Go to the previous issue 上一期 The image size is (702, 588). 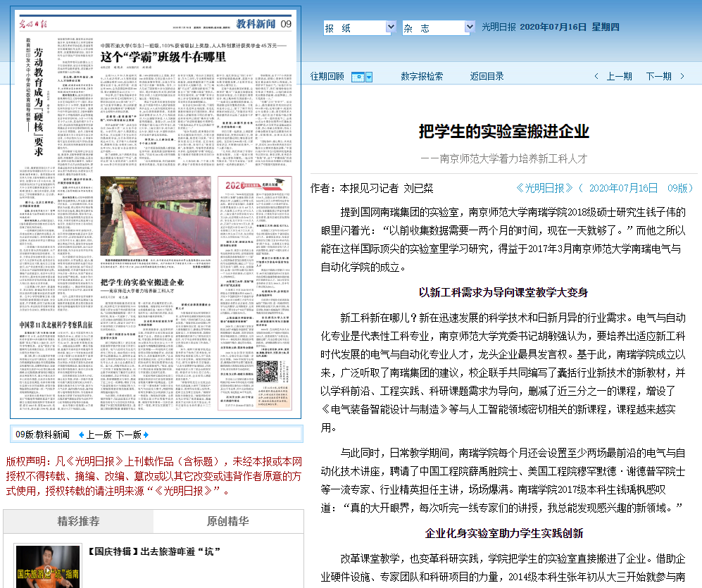619,76
